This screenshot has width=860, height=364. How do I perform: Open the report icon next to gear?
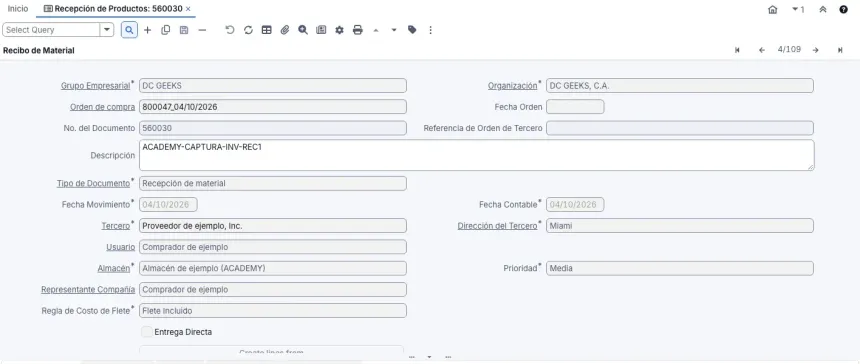pyautogui.click(x=321, y=30)
